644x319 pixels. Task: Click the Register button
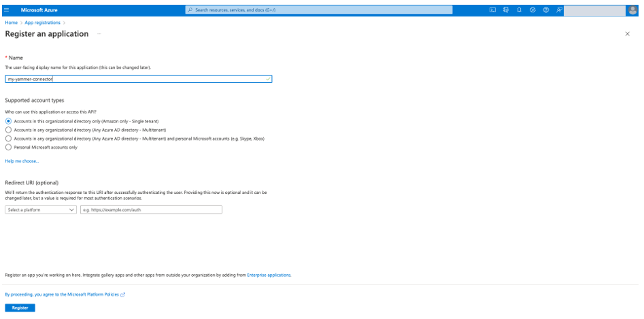(x=20, y=308)
